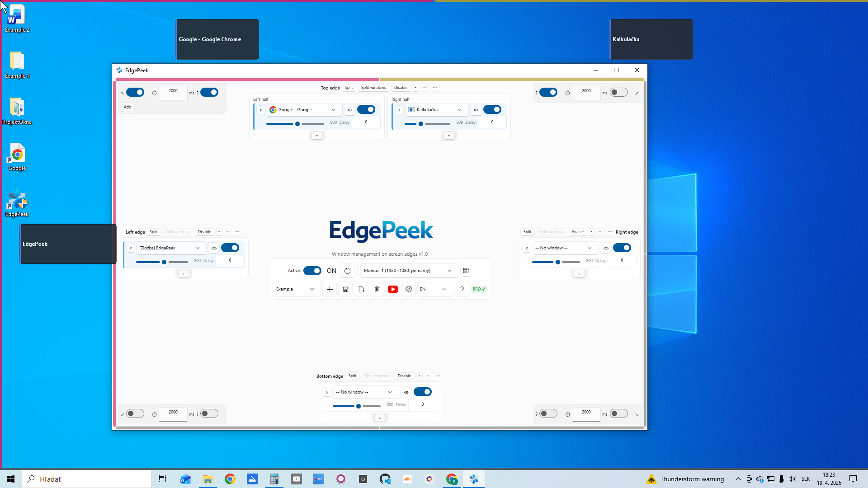Open settings with the gear icon
Viewport: 868px width, 488px height.
(x=409, y=289)
